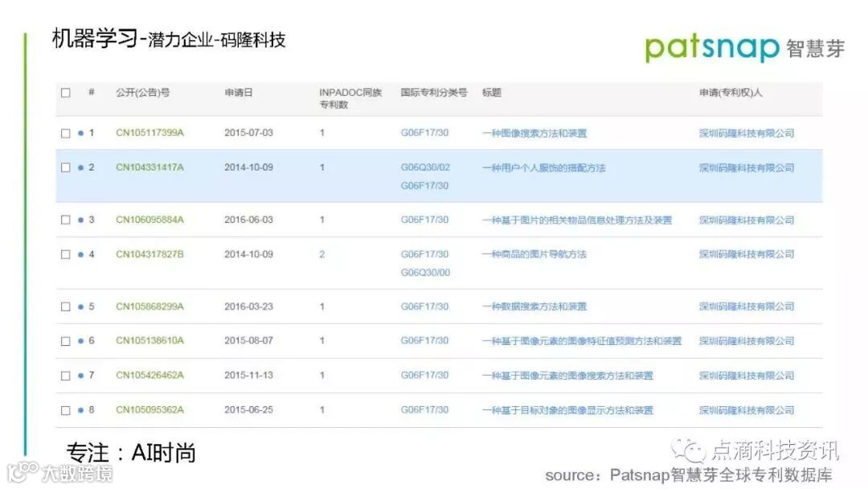This screenshot has width=868, height=489.
Task: Click application date 2016-03-23
Action: tap(248, 306)
